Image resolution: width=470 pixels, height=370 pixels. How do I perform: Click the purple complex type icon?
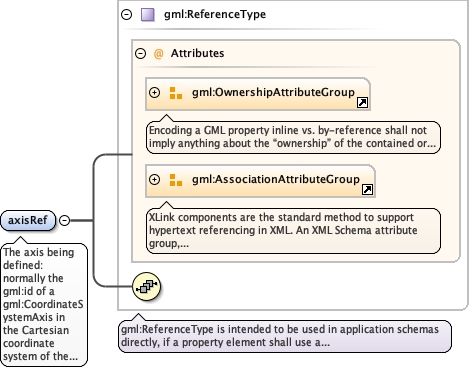pos(148,15)
